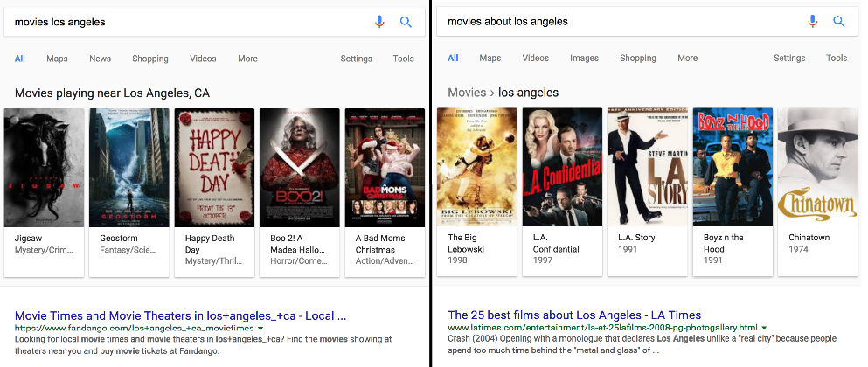
Task: Click the 'Jigsaw' title text
Action: point(28,239)
